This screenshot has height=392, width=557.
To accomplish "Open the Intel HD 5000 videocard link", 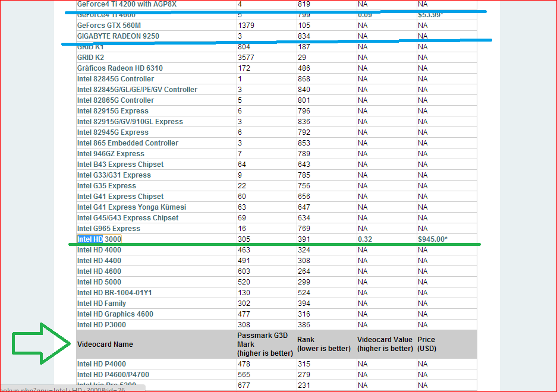I will [x=99, y=282].
